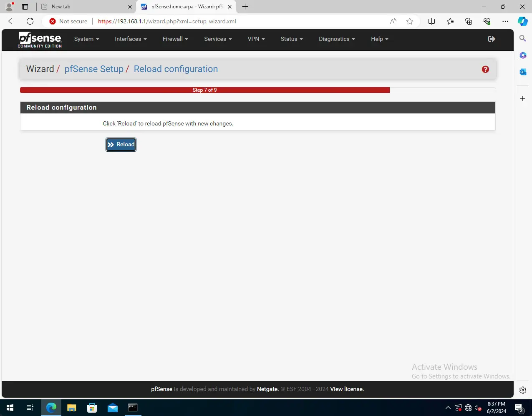The height and width of the screenshot is (416, 532).
Task: Open a new browser tab
Action: point(245,7)
